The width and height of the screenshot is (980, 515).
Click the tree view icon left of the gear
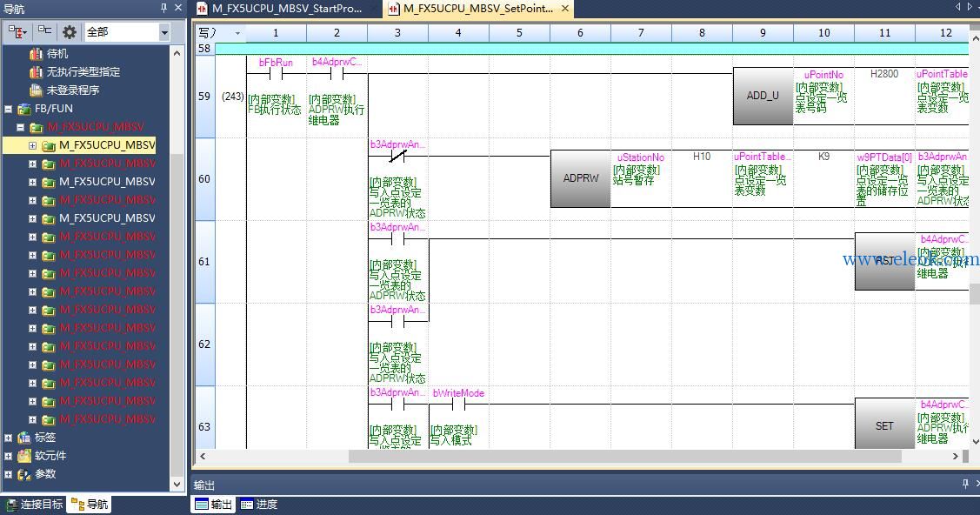[x=45, y=30]
